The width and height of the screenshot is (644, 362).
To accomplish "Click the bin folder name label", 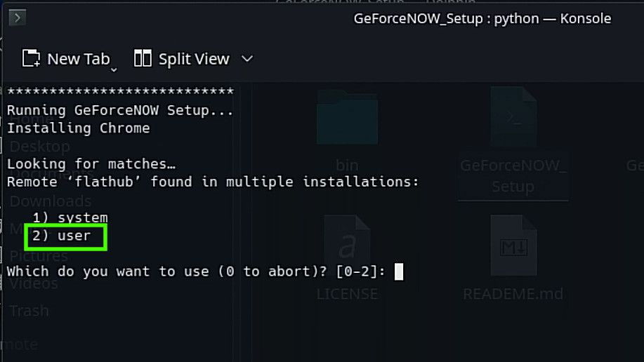I will point(347,166).
